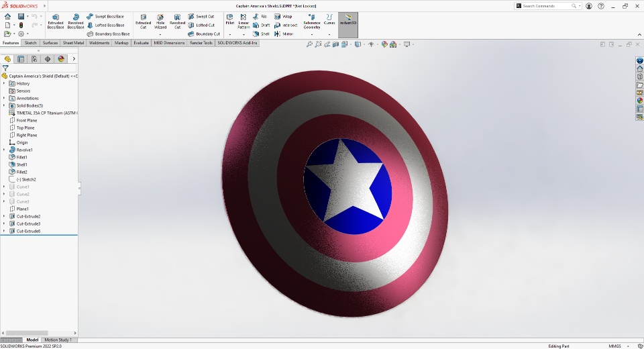Click the Shell feature tool

pos(262,34)
